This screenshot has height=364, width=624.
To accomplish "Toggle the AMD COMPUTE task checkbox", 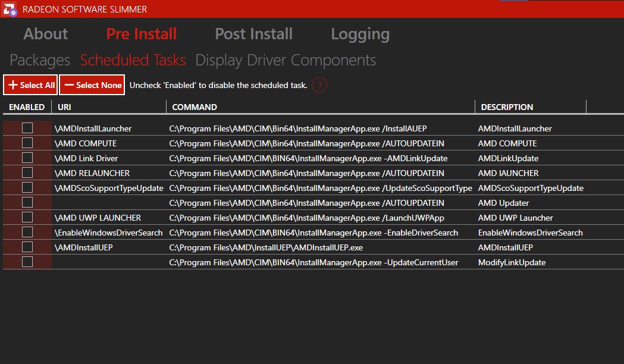I will pos(27,143).
